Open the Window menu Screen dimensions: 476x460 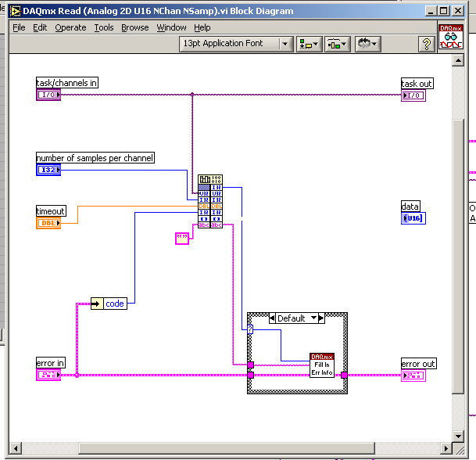click(x=171, y=27)
